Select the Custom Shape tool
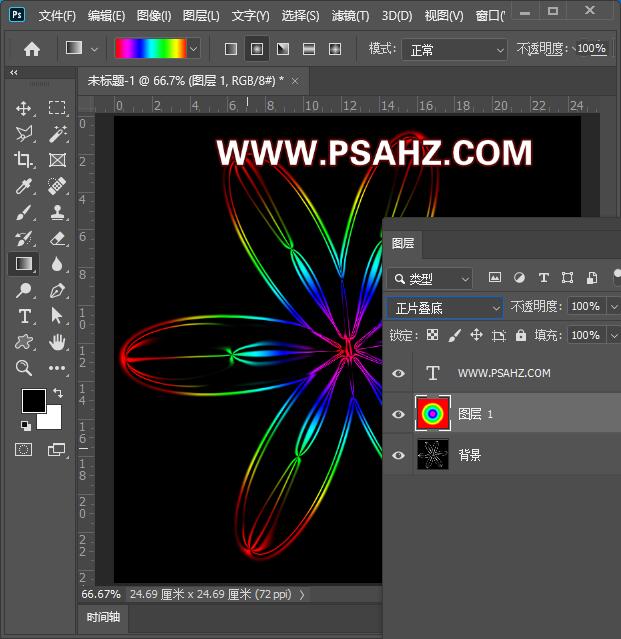Viewport: 621px width, 639px height. point(24,342)
